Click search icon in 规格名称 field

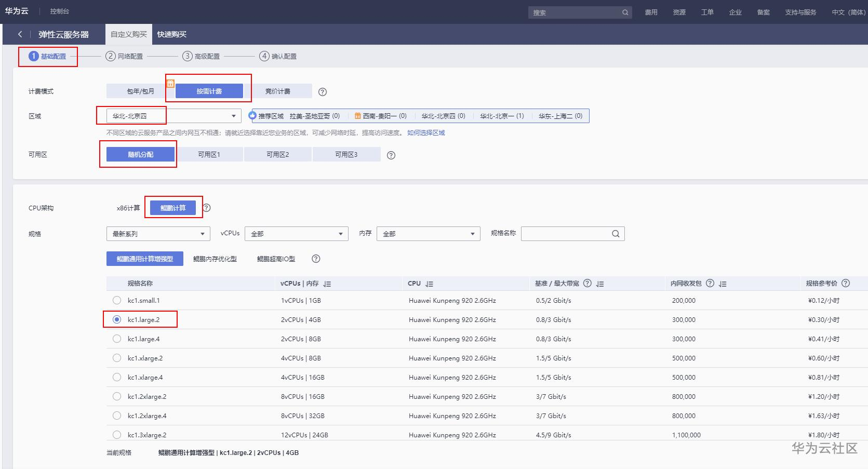tap(616, 234)
